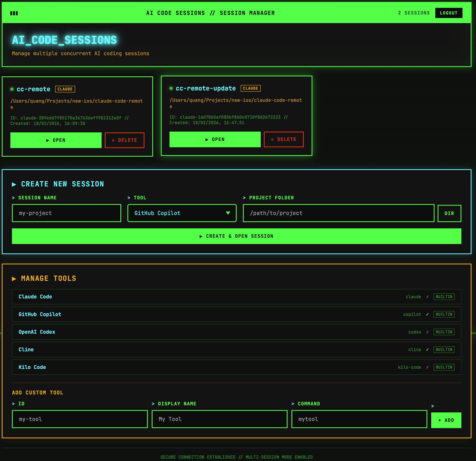This screenshot has width=476, height=461.
Task: Select the GitHub Copilot tool row
Action: coord(237,315)
